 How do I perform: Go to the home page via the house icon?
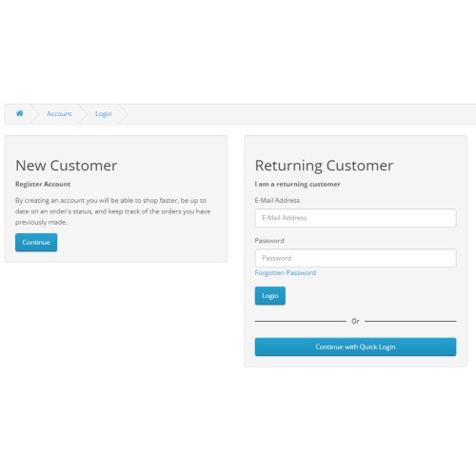[20, 113]
